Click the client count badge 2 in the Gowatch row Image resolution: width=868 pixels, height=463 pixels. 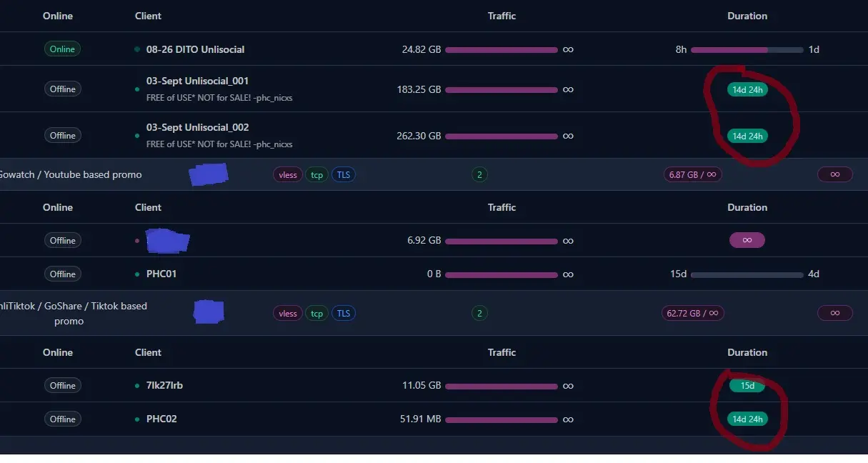click(479, 174)
